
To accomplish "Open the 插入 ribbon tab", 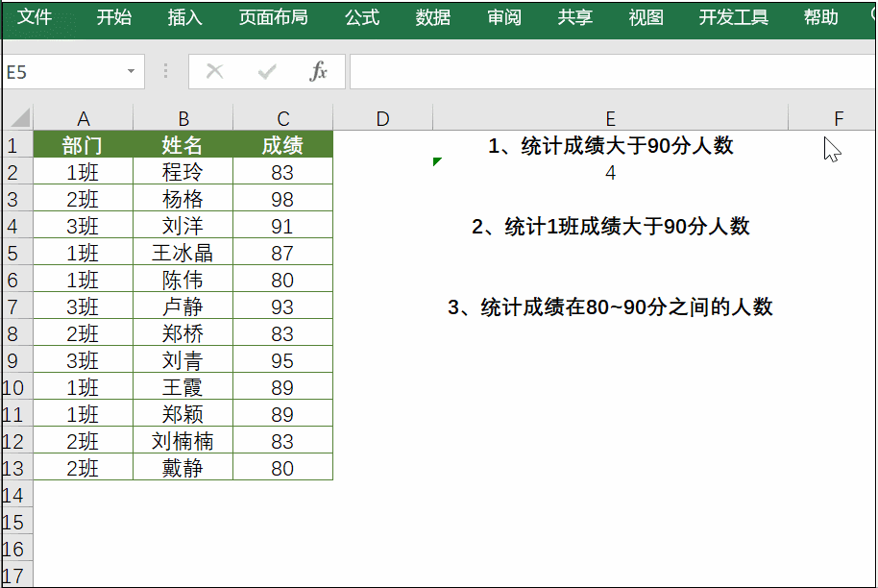I will click(184, 17).
